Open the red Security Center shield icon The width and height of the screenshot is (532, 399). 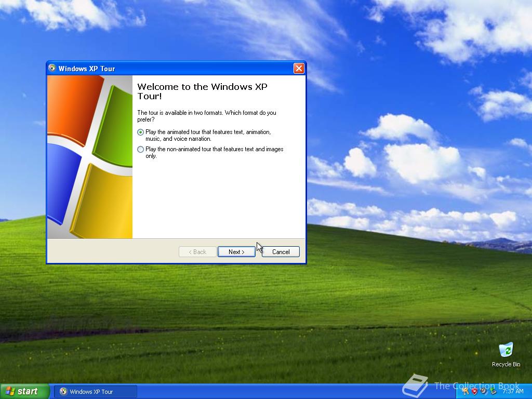click(x=475, y=391)
